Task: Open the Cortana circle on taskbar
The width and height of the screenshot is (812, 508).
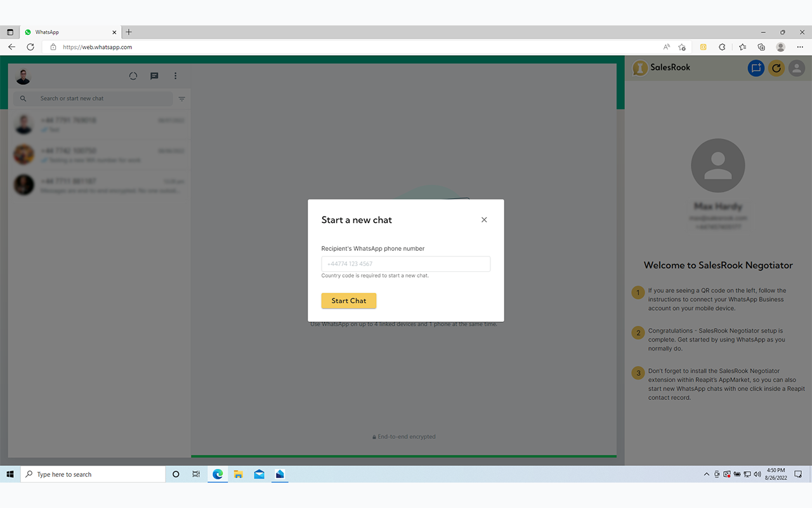Action: click(x=176, y=474)
